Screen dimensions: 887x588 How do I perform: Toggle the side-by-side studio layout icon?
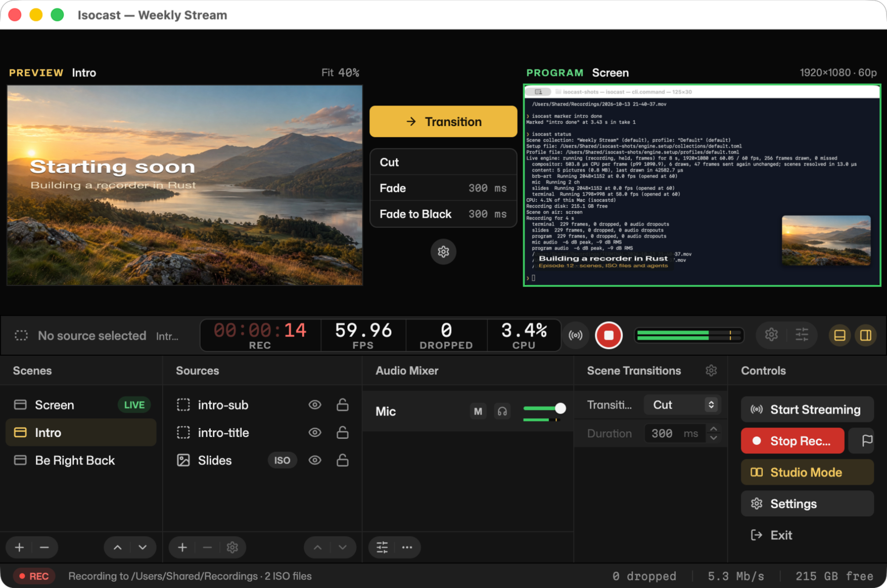tap(866, 335)
